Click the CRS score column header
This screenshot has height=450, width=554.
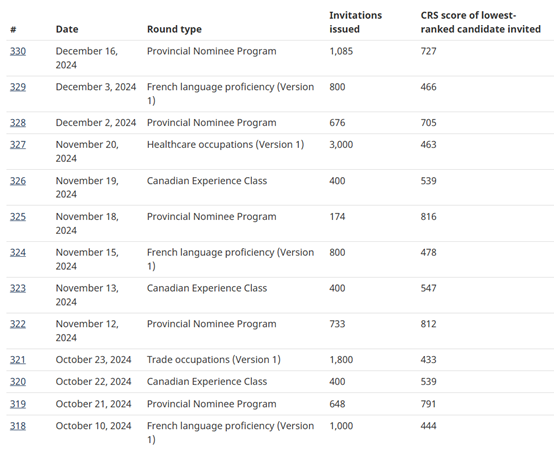pyautogui.click(x=481, y=22)
